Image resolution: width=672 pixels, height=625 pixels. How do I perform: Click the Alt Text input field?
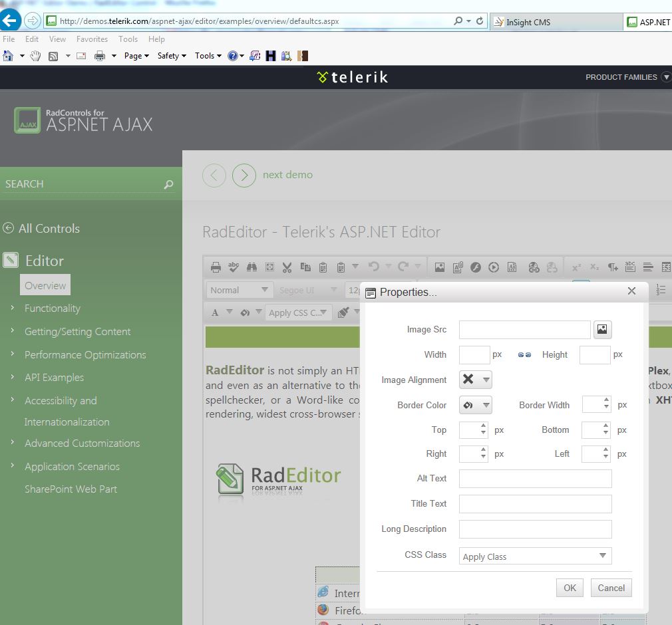point(536,479)
